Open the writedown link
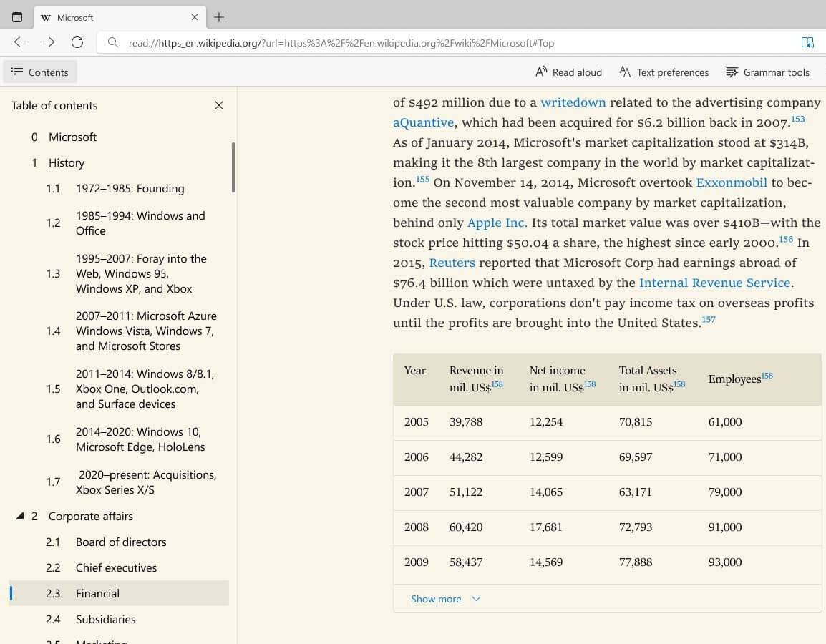Viewport: 826px width, 644px height. (x=573, y=102)
